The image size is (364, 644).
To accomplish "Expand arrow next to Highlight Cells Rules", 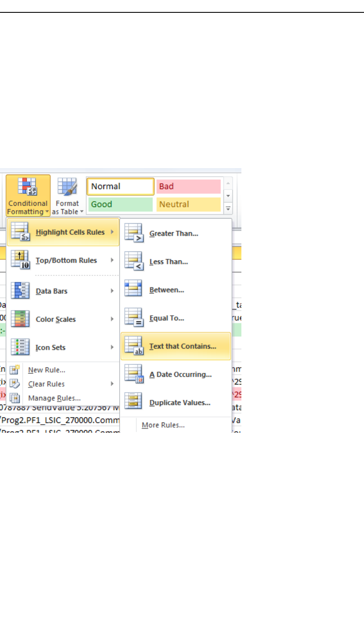I will coord(112,232).
